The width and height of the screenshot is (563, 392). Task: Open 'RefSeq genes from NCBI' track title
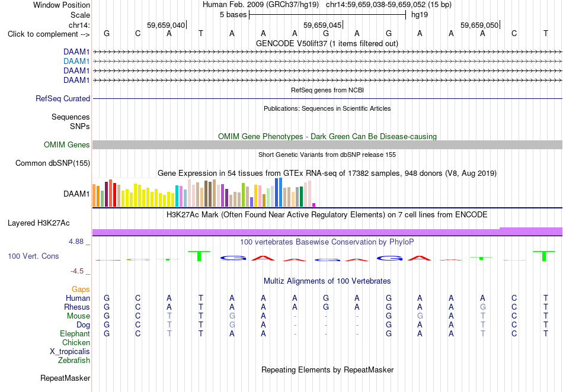click(x=328, y=90)
